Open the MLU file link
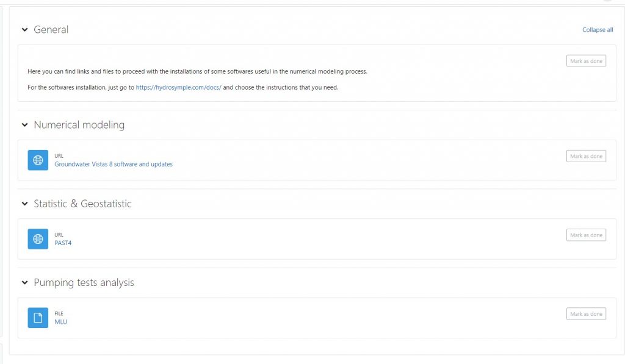 click(x=60, y=322)
